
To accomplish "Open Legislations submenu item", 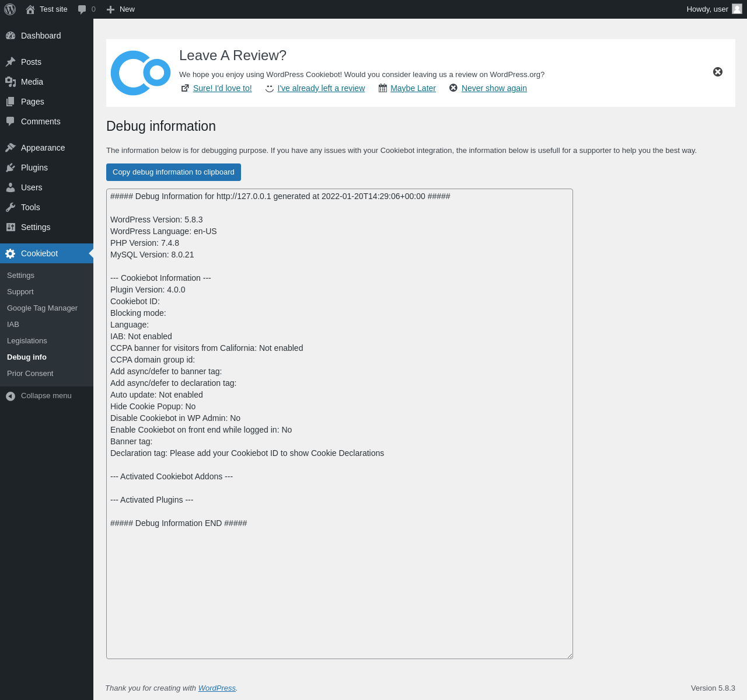I will click(47, 341).
